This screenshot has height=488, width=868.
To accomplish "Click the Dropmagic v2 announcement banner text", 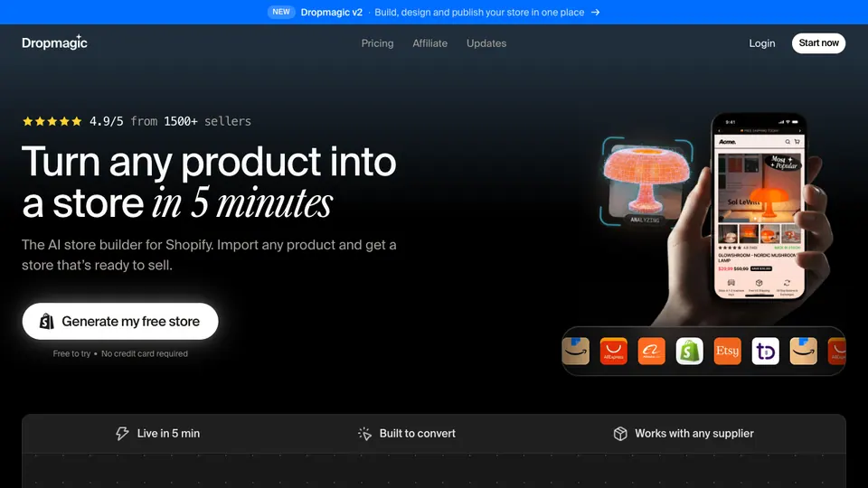I will point(442,12).
